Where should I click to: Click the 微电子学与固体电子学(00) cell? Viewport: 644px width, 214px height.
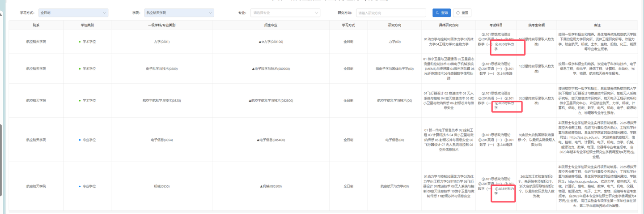394,69
